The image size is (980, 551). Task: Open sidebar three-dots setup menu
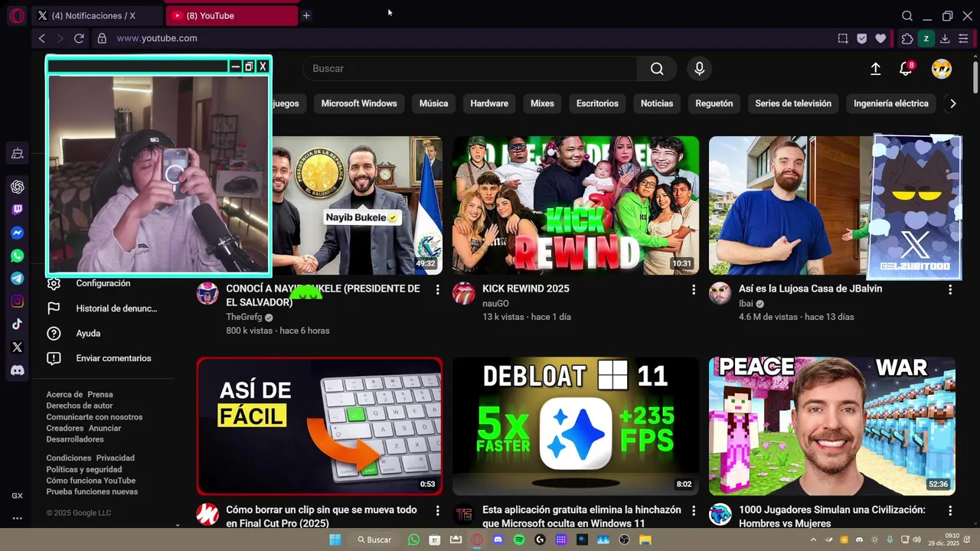[x=17, y=518]
